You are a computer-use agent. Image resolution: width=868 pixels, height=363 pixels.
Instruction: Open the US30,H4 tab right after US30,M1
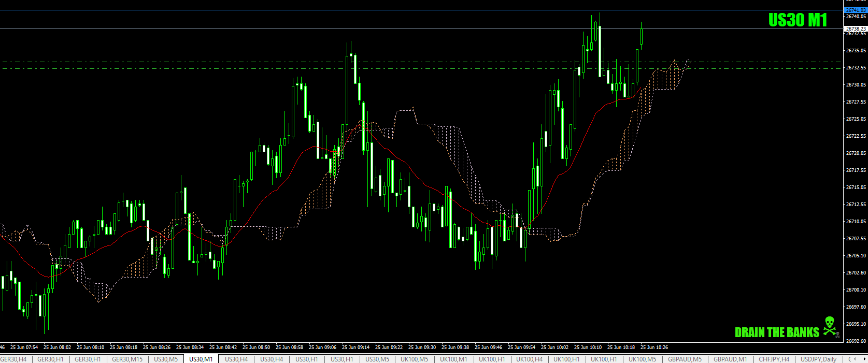[x=236, y=359]
